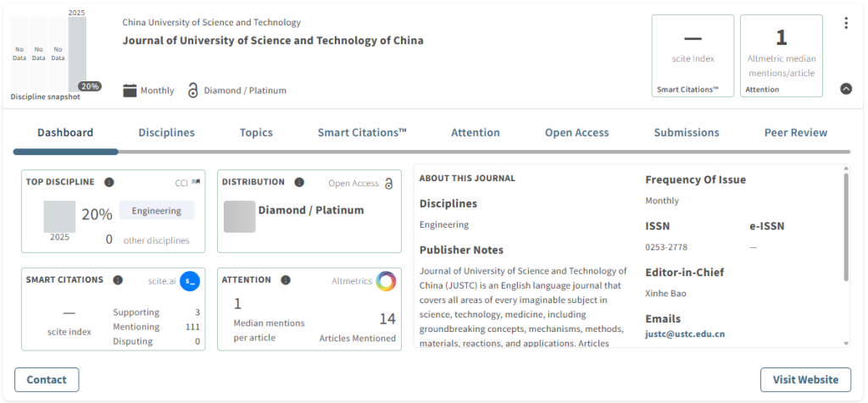Screen dimensions: 868x403
Task: Click the Supporting citations count row
Action: [157, 312]
